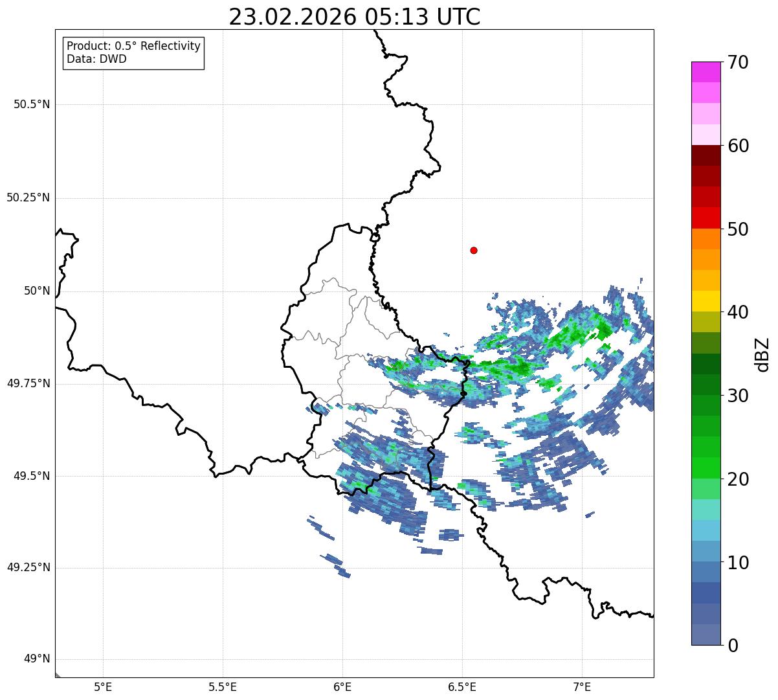The height and width of the screenshot is (700, 778).
Task: Click the 23.02.2026 05:13 UTC title
Action: 355,17
